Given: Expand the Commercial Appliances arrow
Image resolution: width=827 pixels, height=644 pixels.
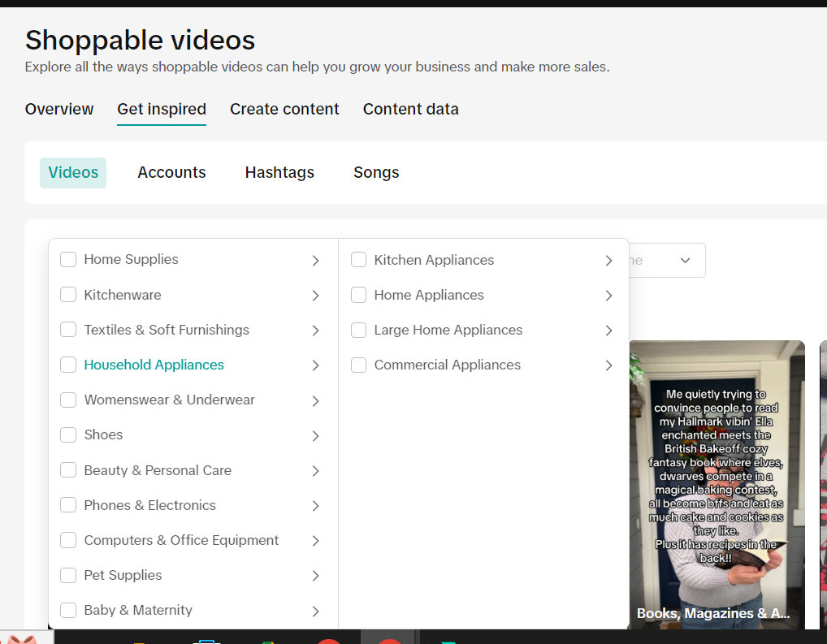Looking at the screenshot, I should [x=608, y=365].
